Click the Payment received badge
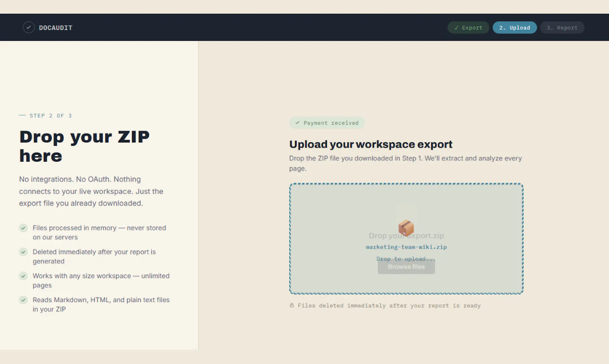This screenshot has width=609, height=364. pos(327,123)
